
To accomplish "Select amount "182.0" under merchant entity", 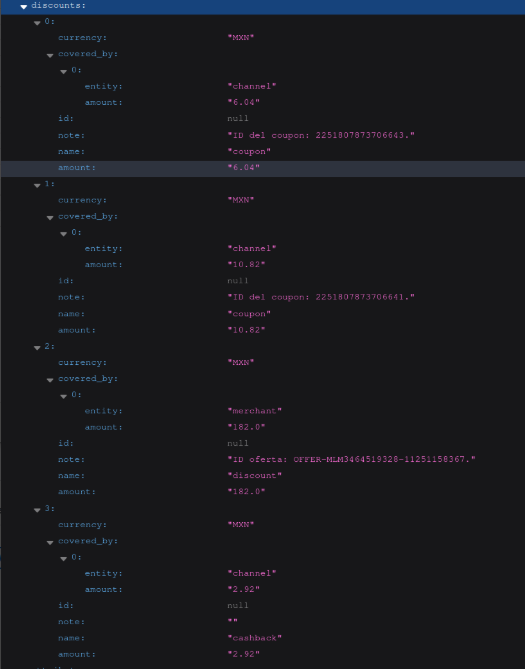I will (x=246, y=427).
